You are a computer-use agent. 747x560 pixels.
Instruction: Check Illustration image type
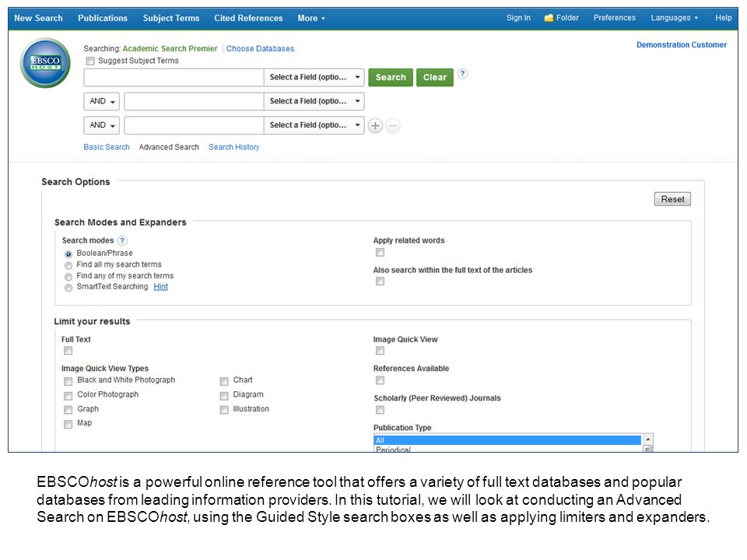(x=224, y=410)
